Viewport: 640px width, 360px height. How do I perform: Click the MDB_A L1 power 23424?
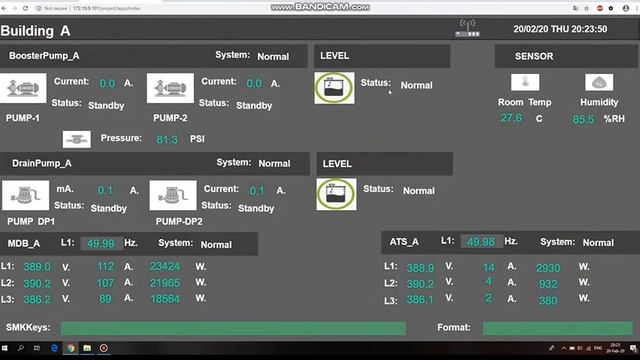165,266
